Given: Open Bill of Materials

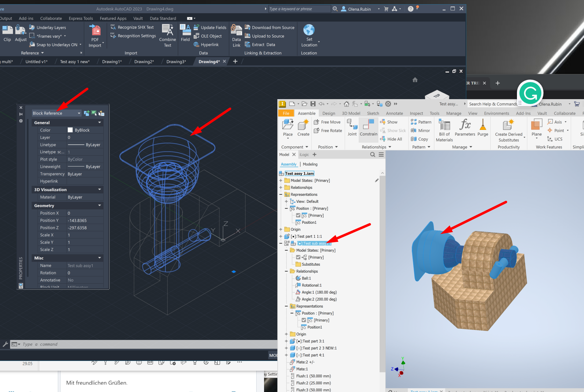Looking at the screenshot, I should click(x=444, y=129).
